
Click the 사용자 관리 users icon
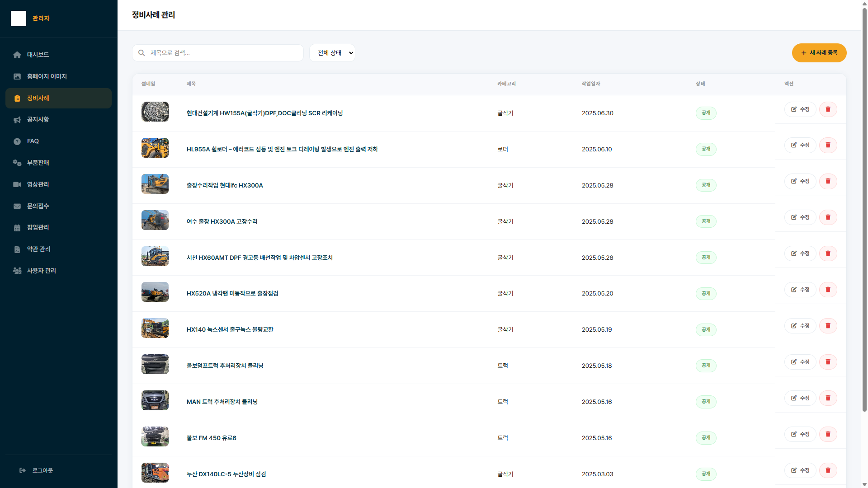click(x=17, y=271)
